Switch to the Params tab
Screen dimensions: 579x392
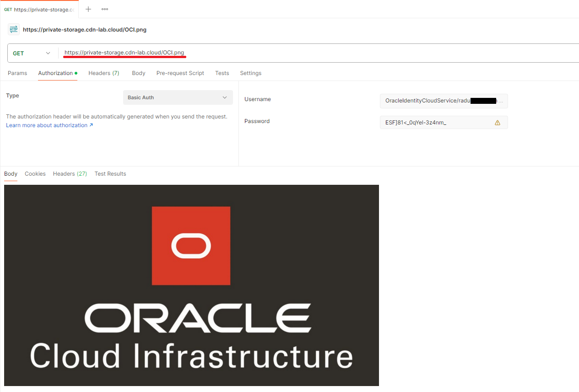point(17,73)
